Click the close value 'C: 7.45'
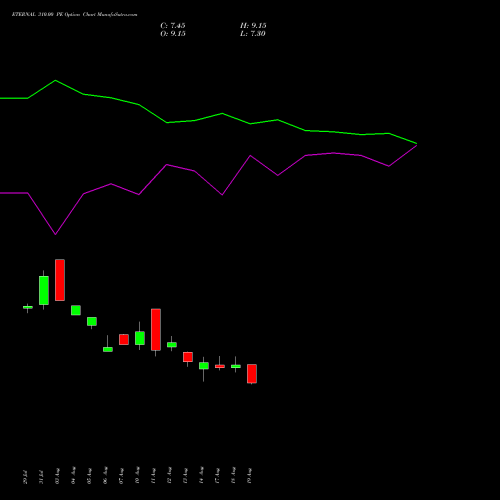500x500 pixels. pos(173,26)
